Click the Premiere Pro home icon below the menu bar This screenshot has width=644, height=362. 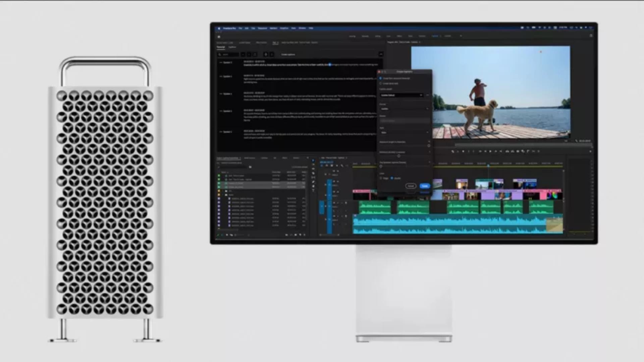click(x=219, y=37)
